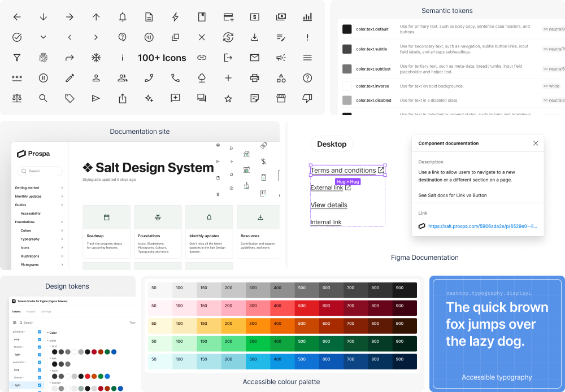Click the Search field in the Prospa sidebar
The height and width of the screenshot is (392, 565).
(x=38, y=171)
